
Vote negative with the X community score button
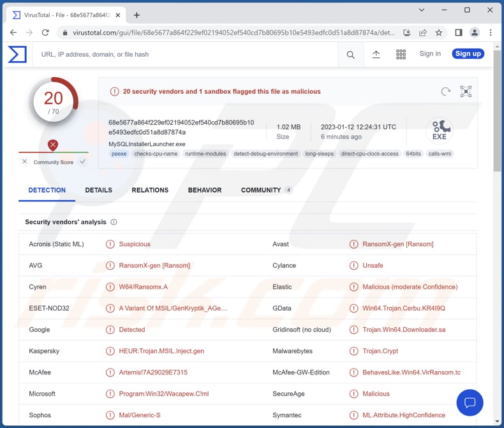24,161
